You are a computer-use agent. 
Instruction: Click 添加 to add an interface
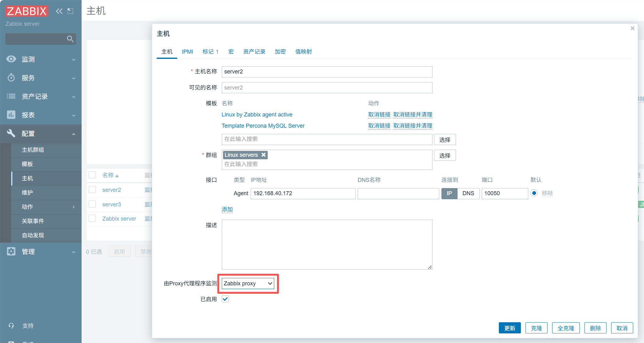[x=227, y=209]
